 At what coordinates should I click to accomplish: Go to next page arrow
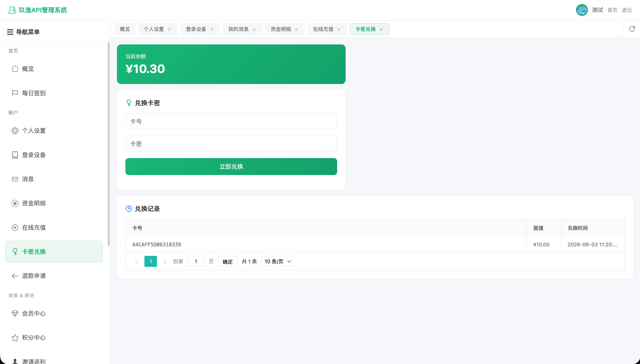pyautogui.click(x=165, y=261)
